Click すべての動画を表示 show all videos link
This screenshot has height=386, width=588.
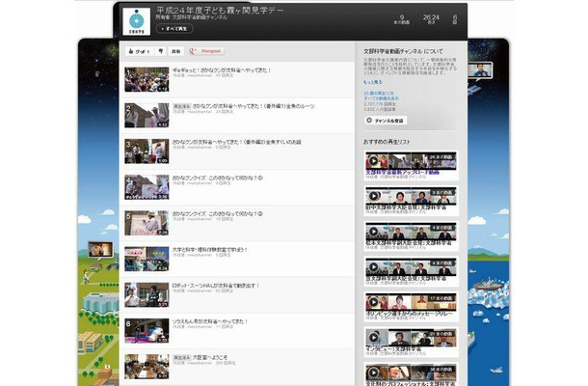click(381, 98)
